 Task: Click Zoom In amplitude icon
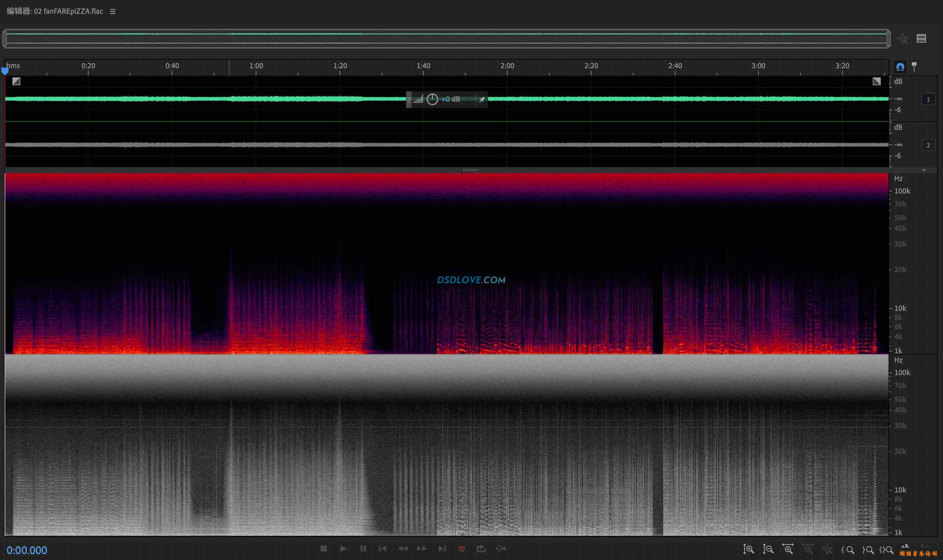tap(748, 549)
